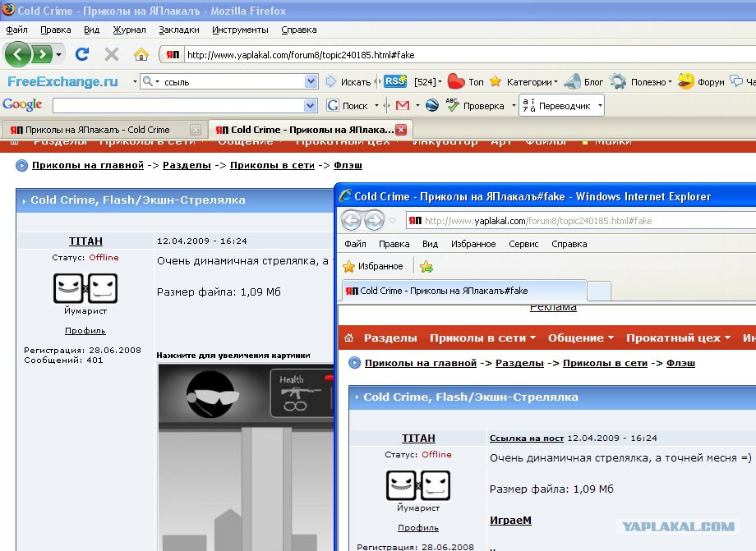The width and height of the screenshot is (756, 551).
Task: Click the Internet Explorer address bar
Action: [581, 221]
